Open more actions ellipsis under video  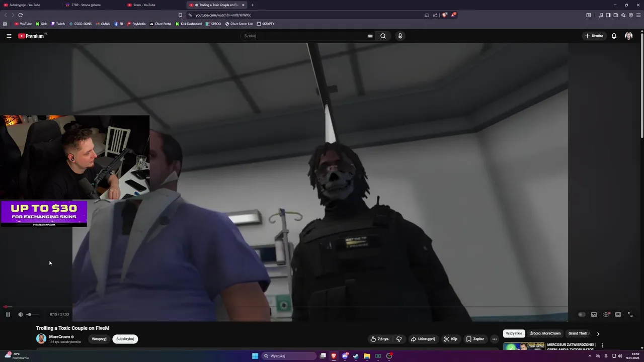495,339
